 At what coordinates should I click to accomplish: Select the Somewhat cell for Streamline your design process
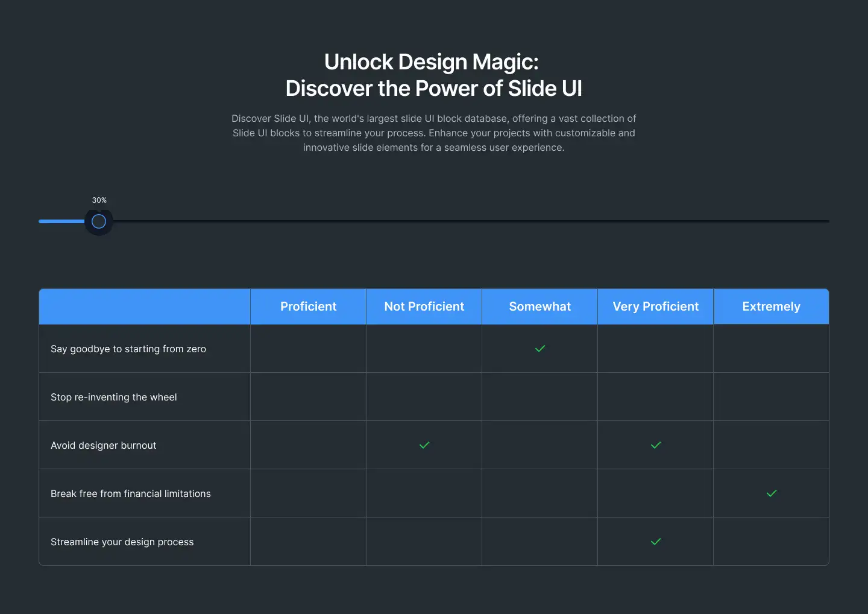(540, 542)
